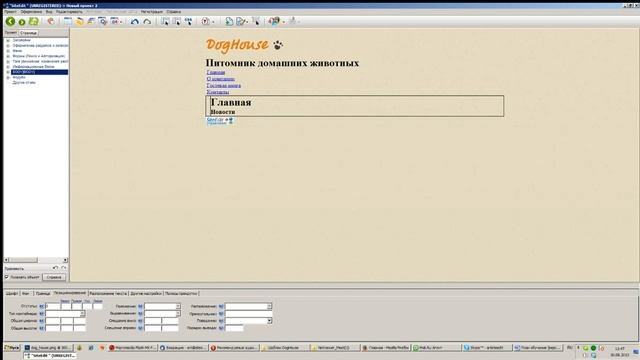Image resolution: width=640 pixels, height=360 pixels.
Task: Click the toolbar icon labeled 64
Action: (115, 21)
